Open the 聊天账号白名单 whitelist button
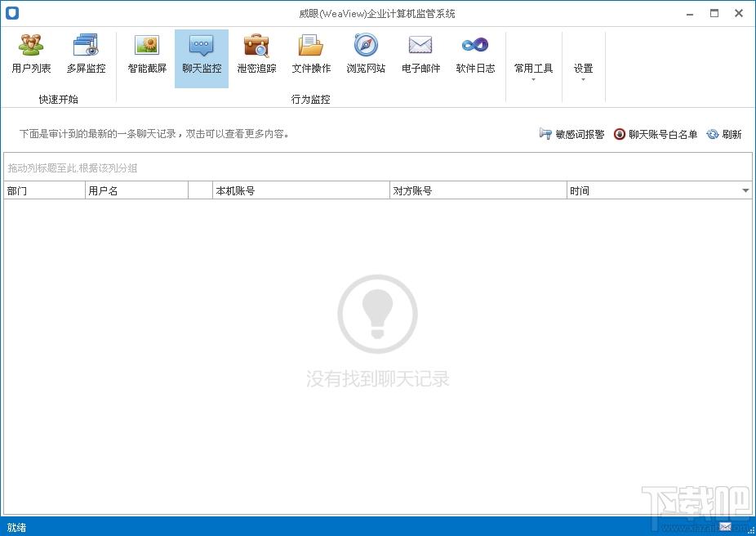The height and width of the screenshot is (536, 756). pyautogui.click(x=656, y=135)
